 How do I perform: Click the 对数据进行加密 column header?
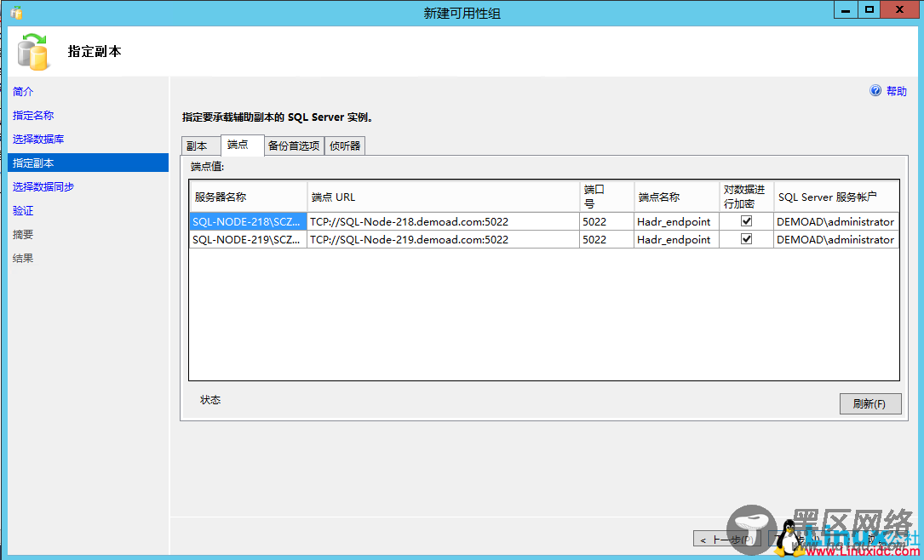746,197
